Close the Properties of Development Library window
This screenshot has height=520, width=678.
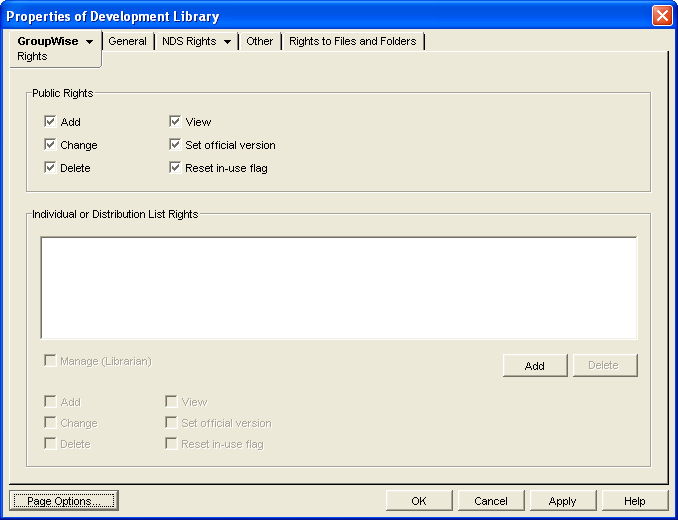tap(662, 16)
